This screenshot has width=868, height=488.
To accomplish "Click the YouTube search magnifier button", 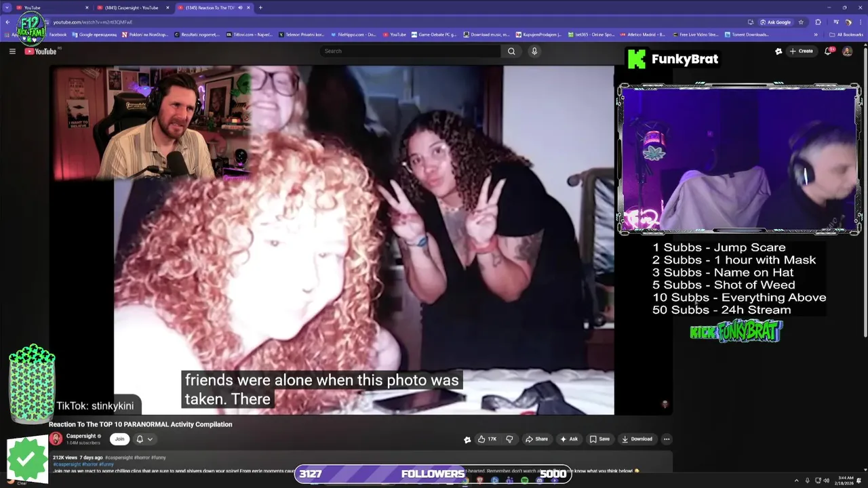I will point(511,51).
